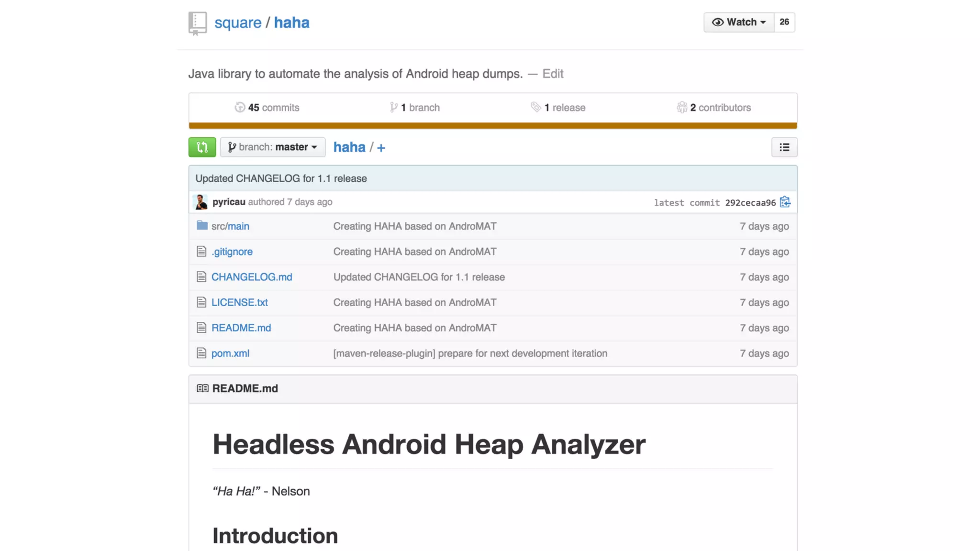Viewport: 980px width, 551px height.
Task: Click the orange language stats bar
Action: pos(492,126)
